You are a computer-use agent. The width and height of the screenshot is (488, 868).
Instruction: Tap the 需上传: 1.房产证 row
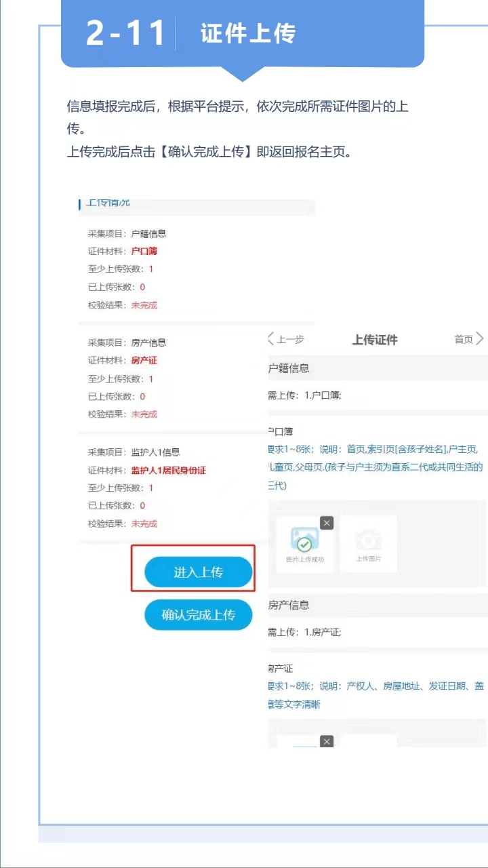click(x=305, y=632)
